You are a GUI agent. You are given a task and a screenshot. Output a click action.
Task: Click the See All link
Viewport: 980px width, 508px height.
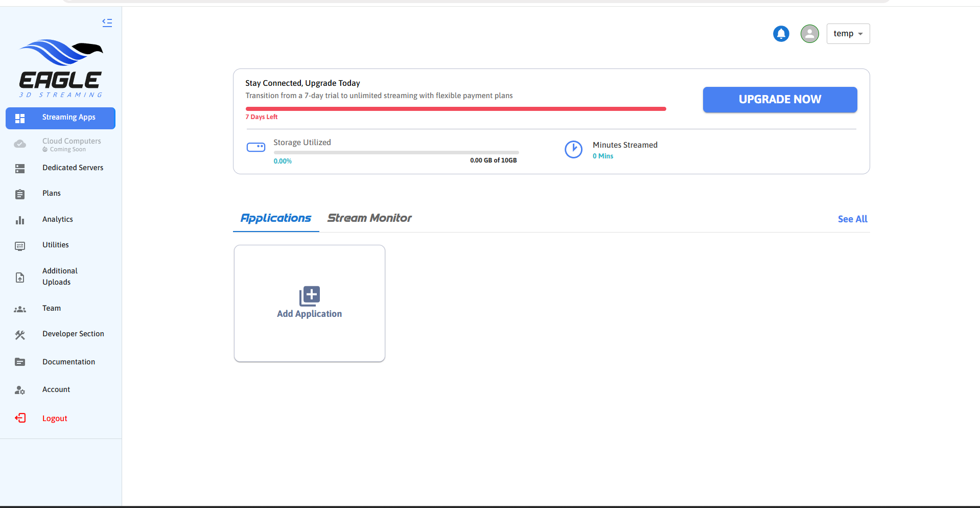[852, 219]
